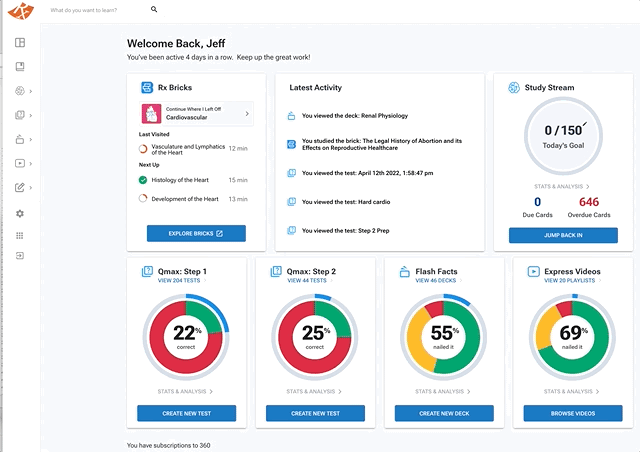Click the test icon beside Hard cardio activity
This screenshot has height=452, width=640.
click(x=291, y=202)
